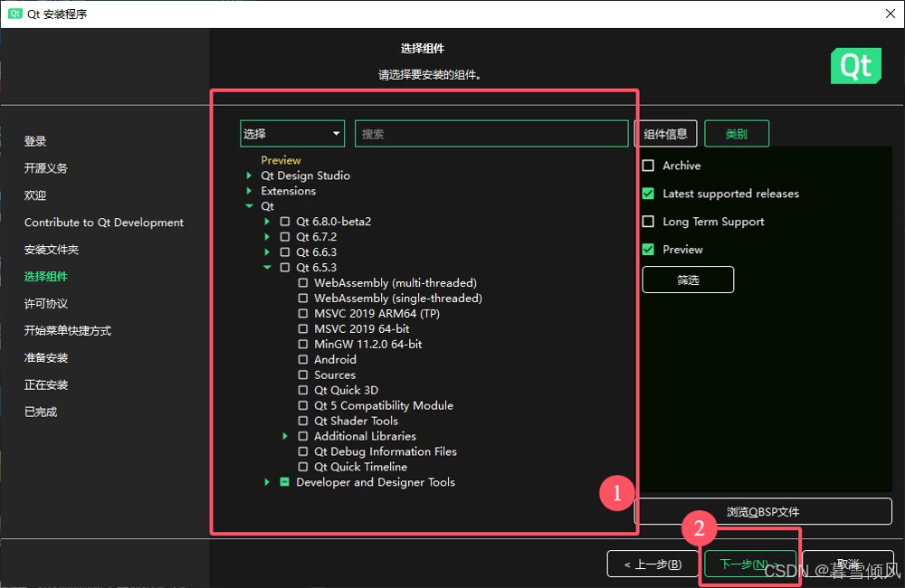
Task: Toggle Developer and Designer Tools checkbox
Action: pos(284,482)
